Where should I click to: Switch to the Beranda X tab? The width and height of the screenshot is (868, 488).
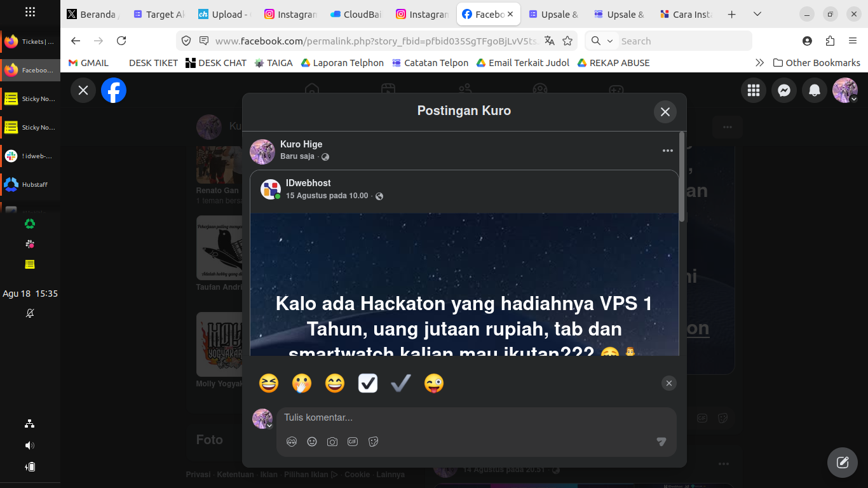(93, 14)
